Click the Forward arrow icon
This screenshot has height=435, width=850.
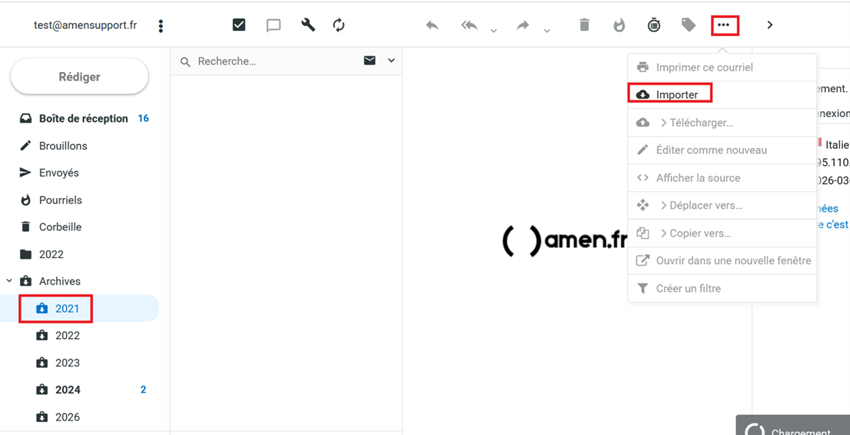pyautogui.click(x=522, y=25)
